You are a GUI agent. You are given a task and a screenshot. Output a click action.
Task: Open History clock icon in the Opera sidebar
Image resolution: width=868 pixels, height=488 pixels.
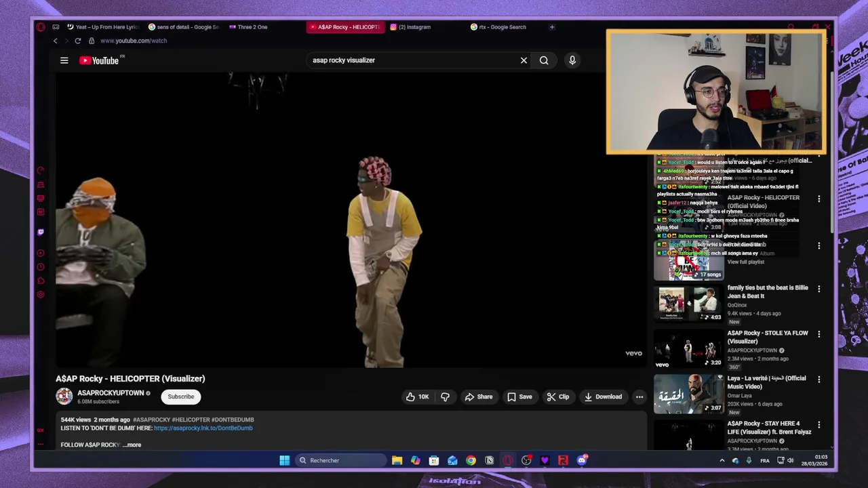41,267
